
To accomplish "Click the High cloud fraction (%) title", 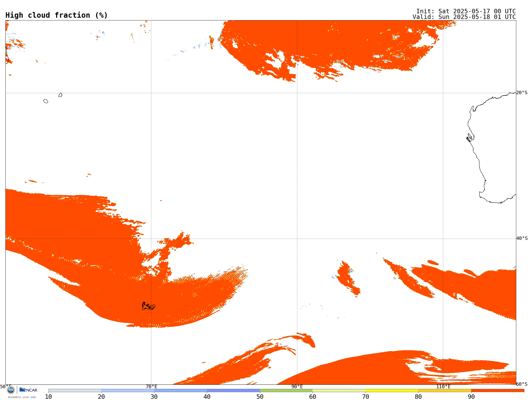I will point(57,15).
